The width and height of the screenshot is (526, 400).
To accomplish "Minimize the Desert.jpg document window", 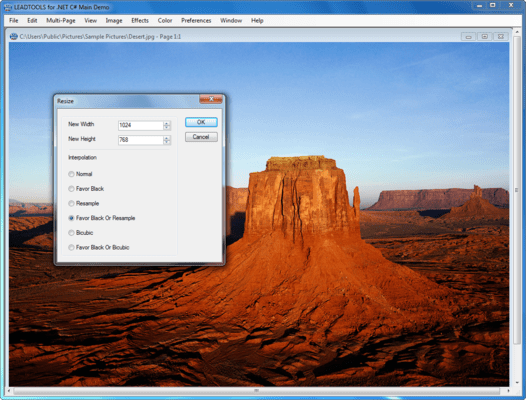I will (469, 37).
